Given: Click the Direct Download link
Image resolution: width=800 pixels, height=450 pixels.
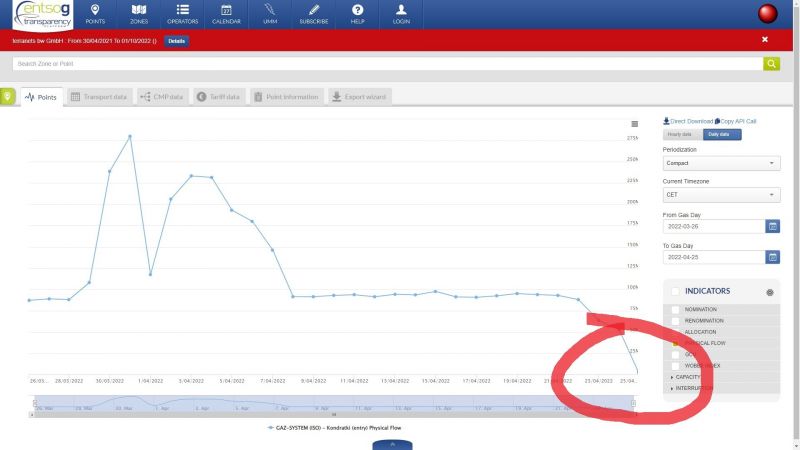Looking at the screenshot, I should click(688, 121).
